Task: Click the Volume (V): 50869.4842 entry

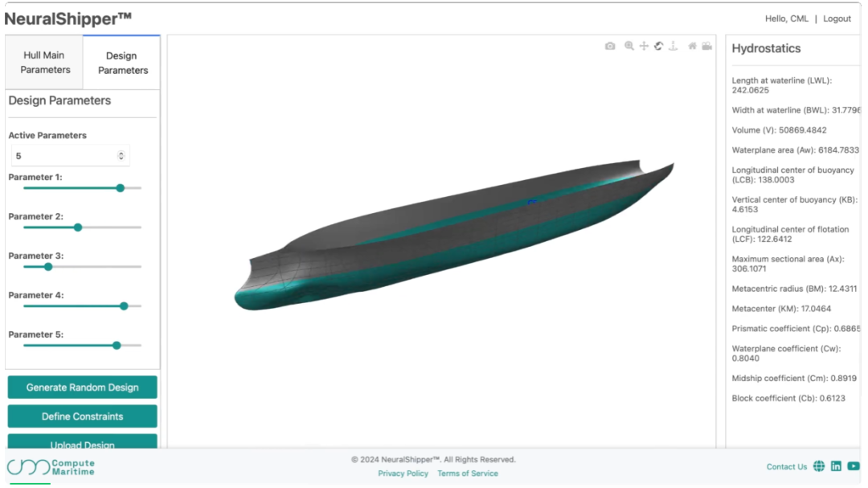Action: (x=779, y=130)
